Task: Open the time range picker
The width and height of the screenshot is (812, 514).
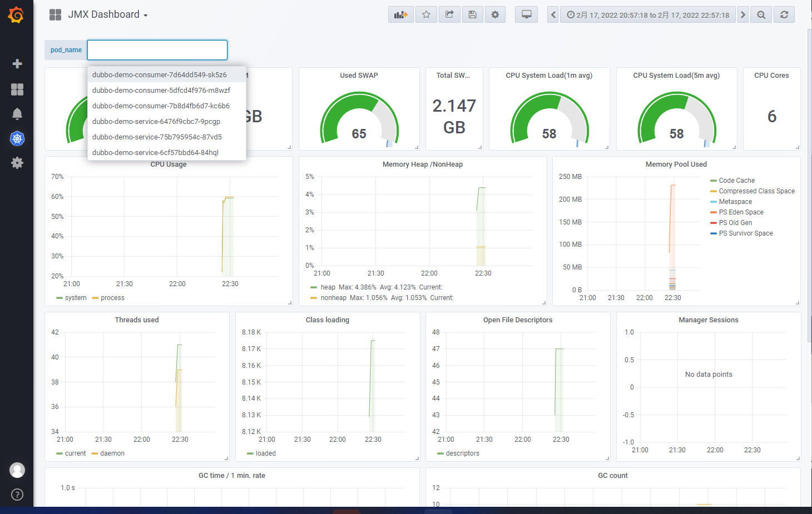Action: (647, 15)
